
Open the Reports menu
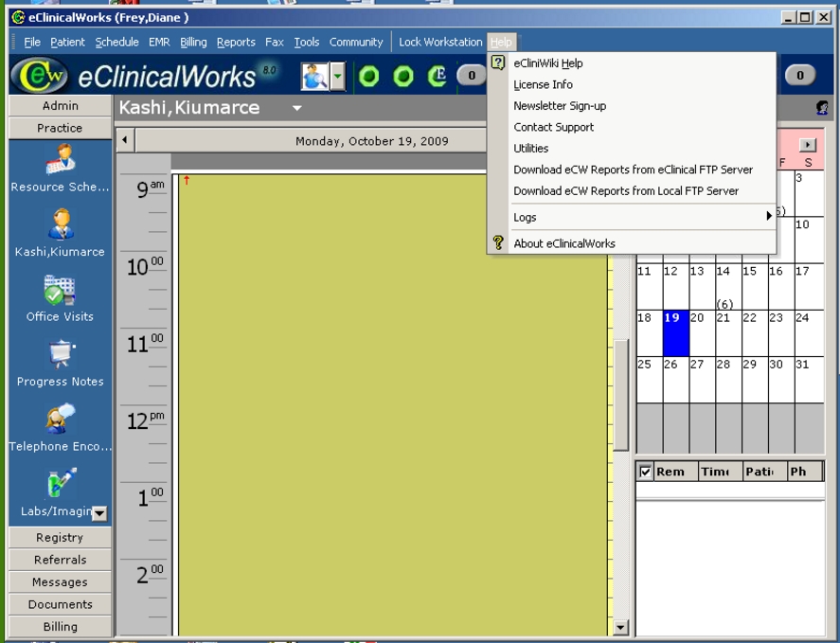(x=236, y=42)
